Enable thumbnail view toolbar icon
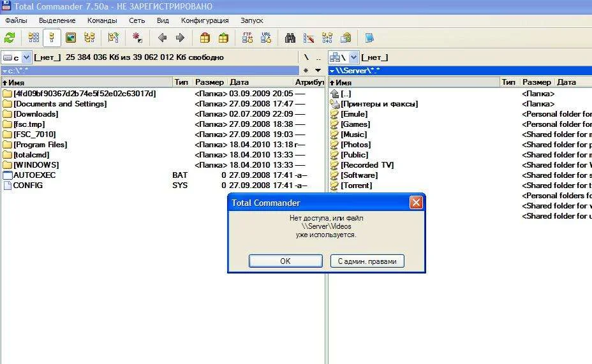Screen dimensions: 592x364 (x=71, y=38)
